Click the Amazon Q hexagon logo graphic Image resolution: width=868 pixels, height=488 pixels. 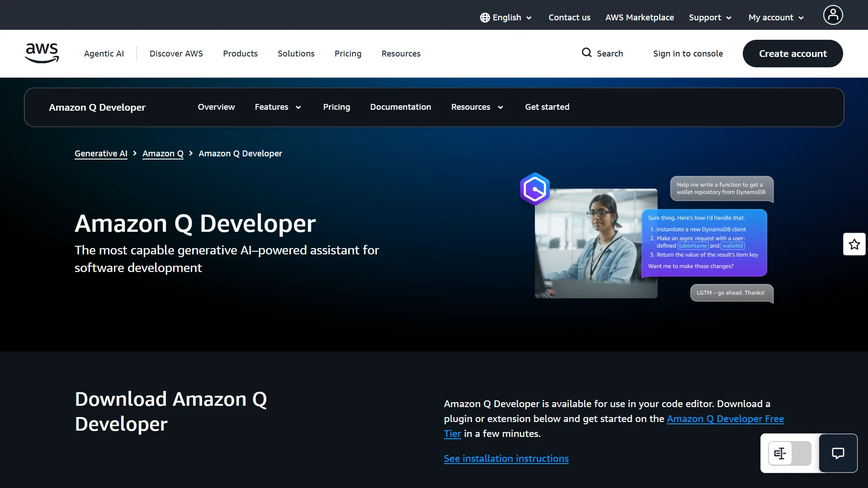click(x=534, y=189)
